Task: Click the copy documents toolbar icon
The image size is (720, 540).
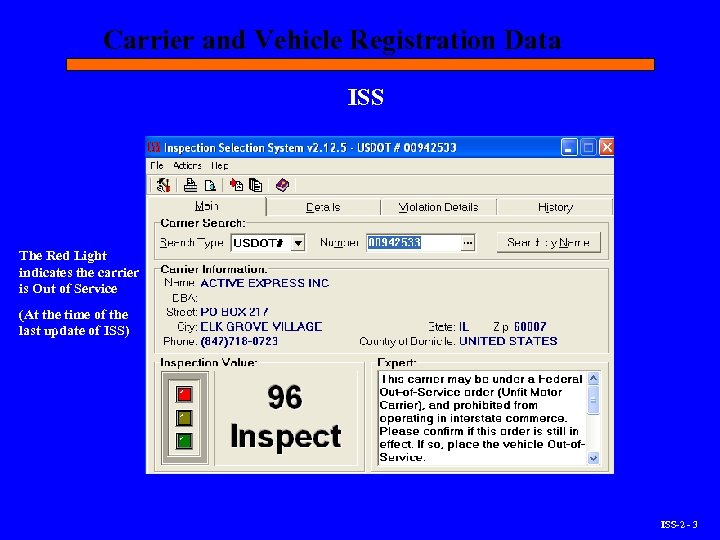Action: pyautogui.click(x=255, y=185)
